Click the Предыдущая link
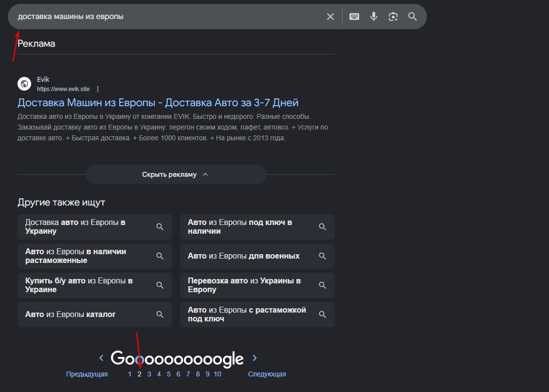Viewport: 549px width, 392px height. [87, 374]
